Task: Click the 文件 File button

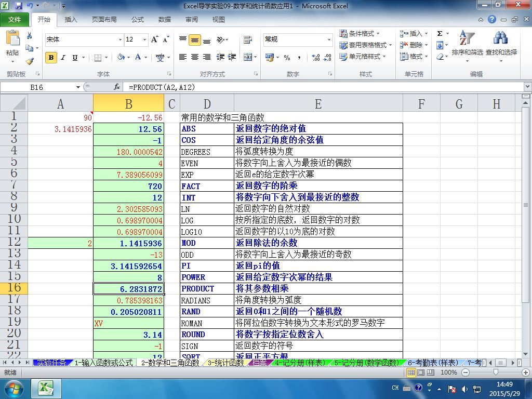Action: coord(15,19)
